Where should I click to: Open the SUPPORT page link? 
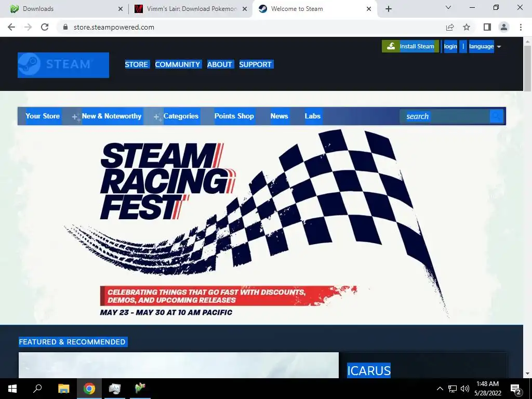coord(255,64)
